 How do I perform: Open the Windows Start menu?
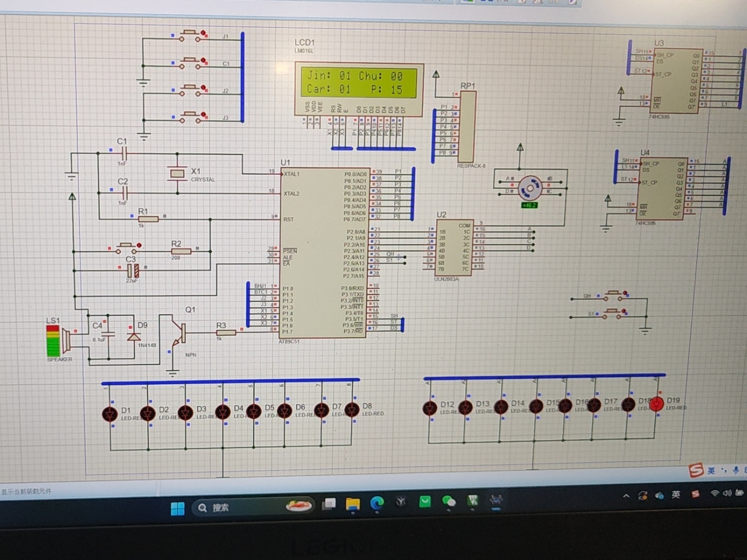[x=178, y=508]
